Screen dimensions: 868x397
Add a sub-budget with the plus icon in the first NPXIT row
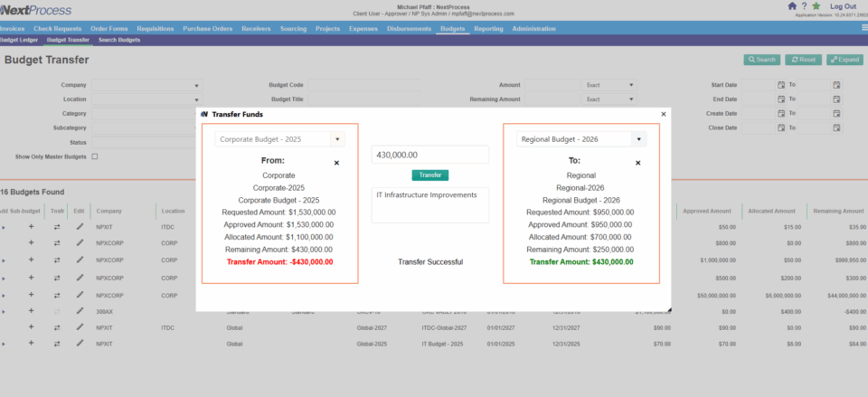(x=31, y=227)
